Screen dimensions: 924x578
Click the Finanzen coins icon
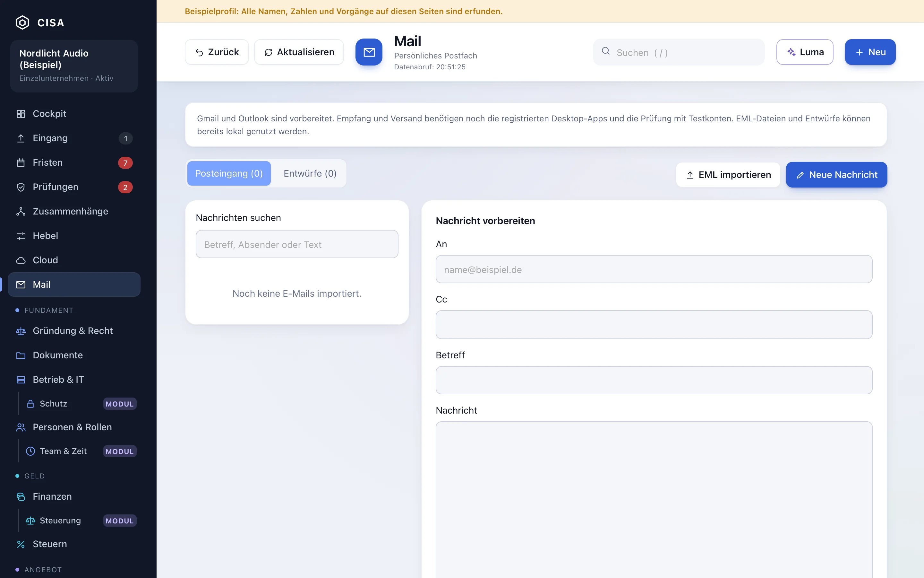(x=21, y=496)
